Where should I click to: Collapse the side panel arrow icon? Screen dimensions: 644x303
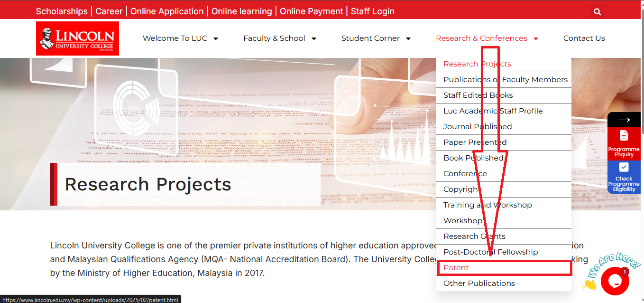pyautogui.click(x=624, y=120)
